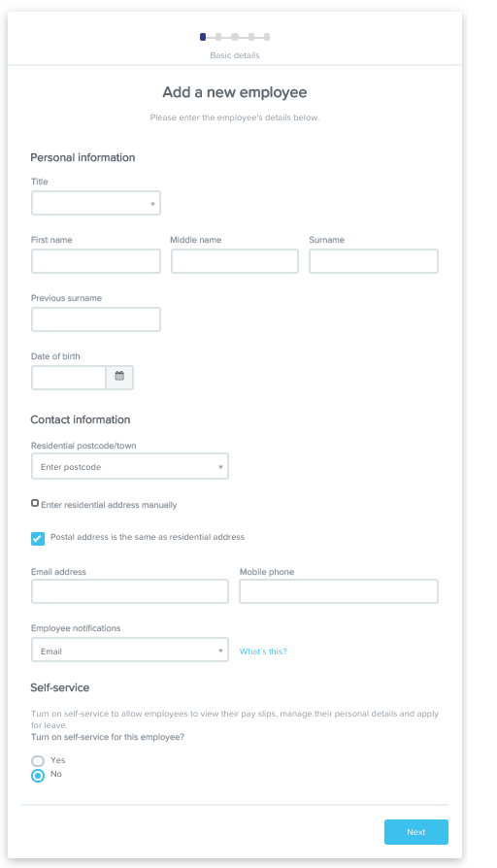The height and width of the screenshot is (868, 497).
Task: Jump to the second wizard step dot
Action: [218, 37]
